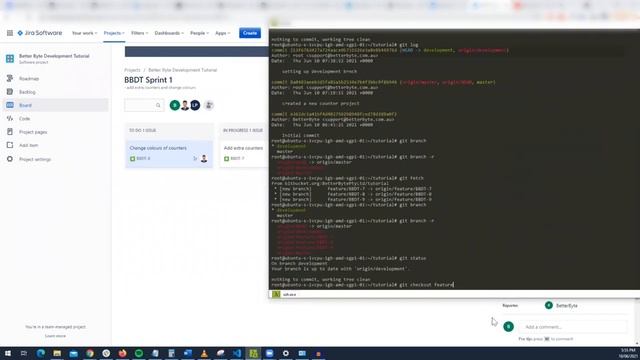Open Visual Studio Code from taskbar
640x360 pixels.
237,353
